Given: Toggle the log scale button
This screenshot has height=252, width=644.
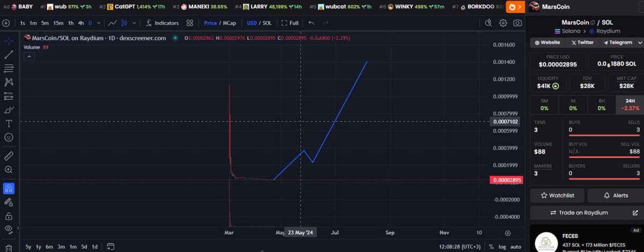Looking at the screenshot, I should (502, 247).
